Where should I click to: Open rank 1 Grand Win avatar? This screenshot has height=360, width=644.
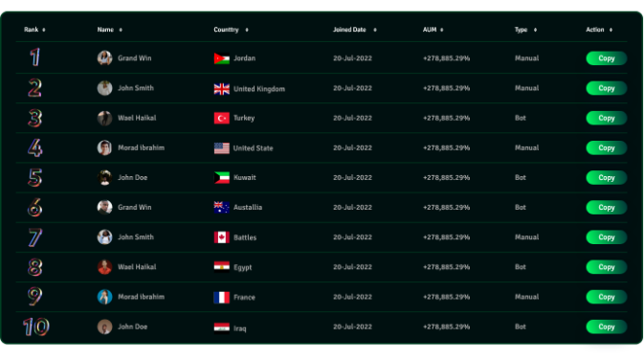(x=104, y=58)
